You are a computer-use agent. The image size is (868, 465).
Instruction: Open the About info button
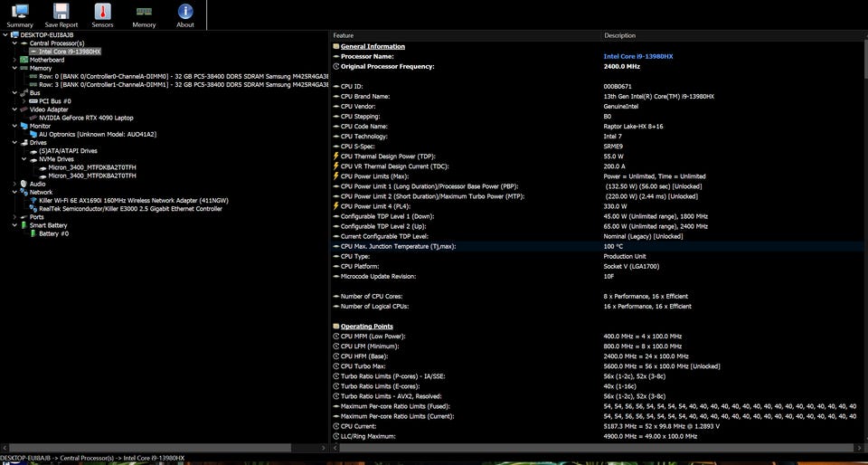point(184,15)
